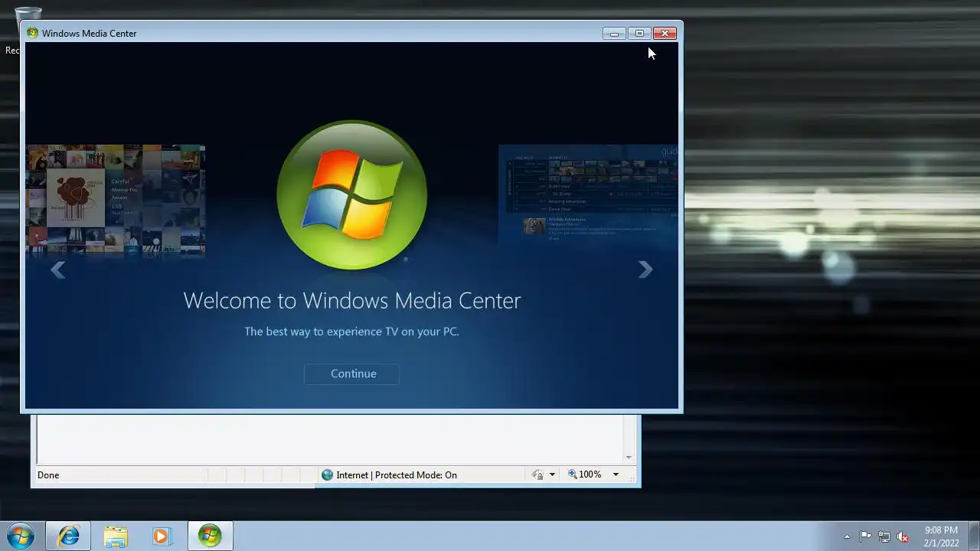The image size is (980, 551).
Task: Go to previous slide with left arrow
Action: (x=57, y=269)
